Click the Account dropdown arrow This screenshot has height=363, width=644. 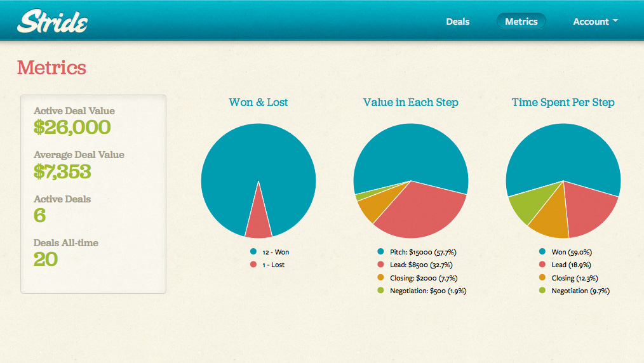pos(615,20)
